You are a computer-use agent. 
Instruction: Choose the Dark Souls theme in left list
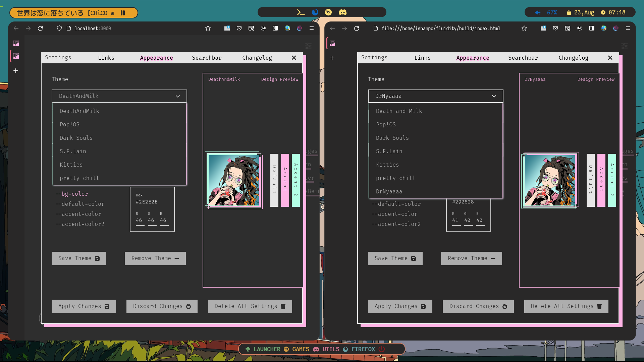[x=76, y=138]
